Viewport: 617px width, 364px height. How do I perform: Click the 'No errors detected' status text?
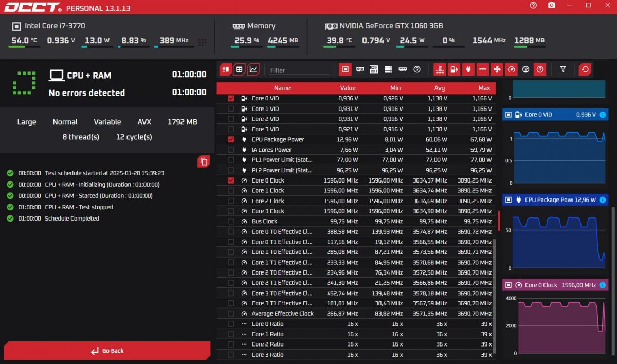coord(87,93)
